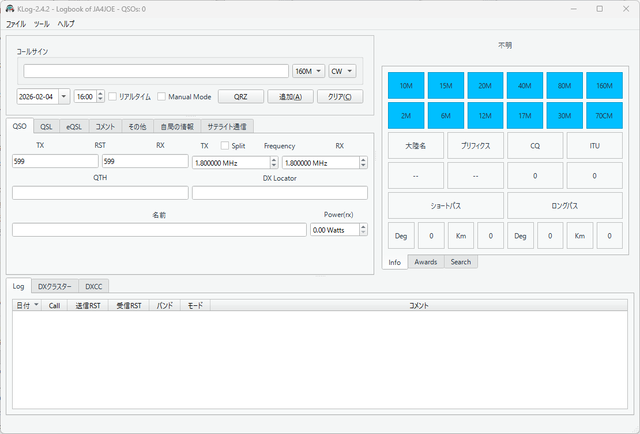Click the time field showing 16:00

(x=85, y=97)
